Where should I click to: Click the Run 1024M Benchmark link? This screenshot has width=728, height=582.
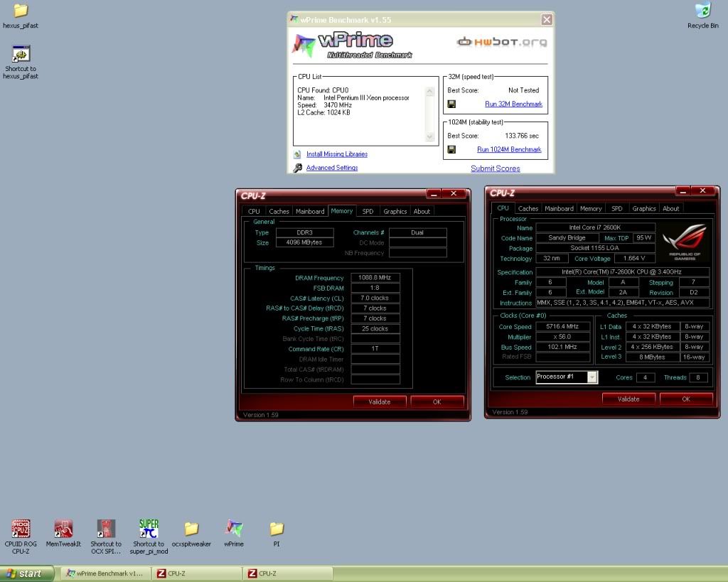[x=509, y=150]
